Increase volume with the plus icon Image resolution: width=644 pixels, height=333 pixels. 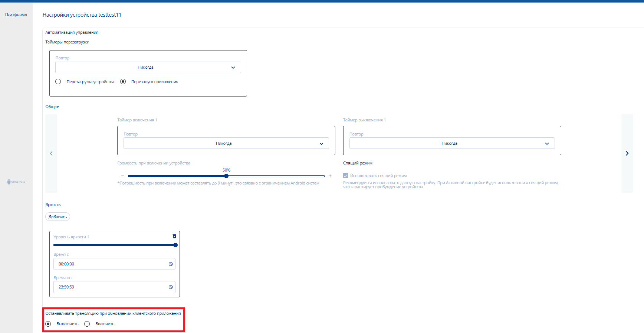330,176
